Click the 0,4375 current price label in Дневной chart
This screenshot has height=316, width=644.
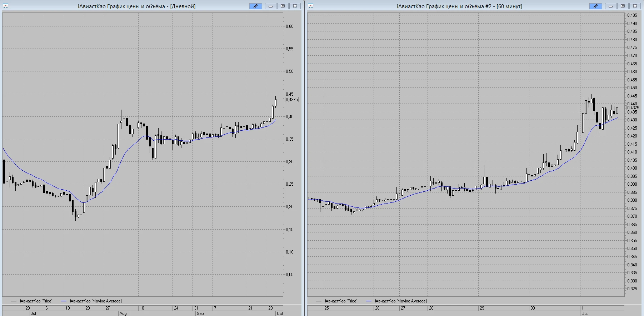click(x=292, y=100)
